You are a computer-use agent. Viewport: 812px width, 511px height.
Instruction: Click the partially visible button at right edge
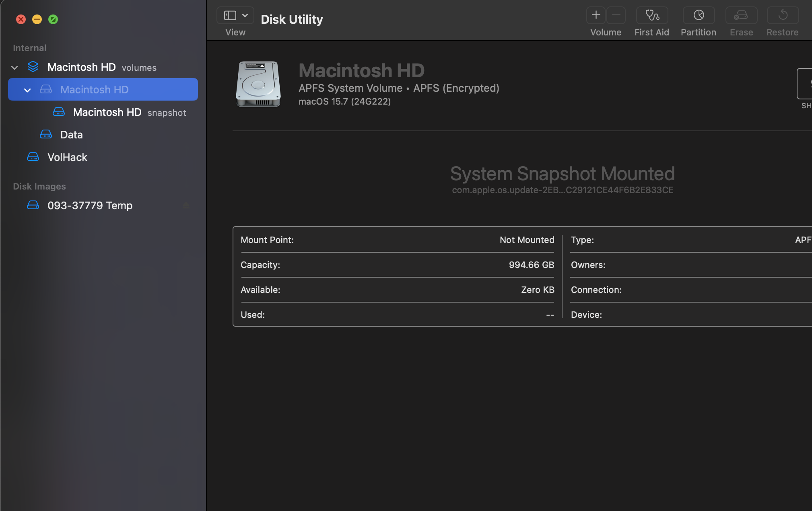coord(805,84)
